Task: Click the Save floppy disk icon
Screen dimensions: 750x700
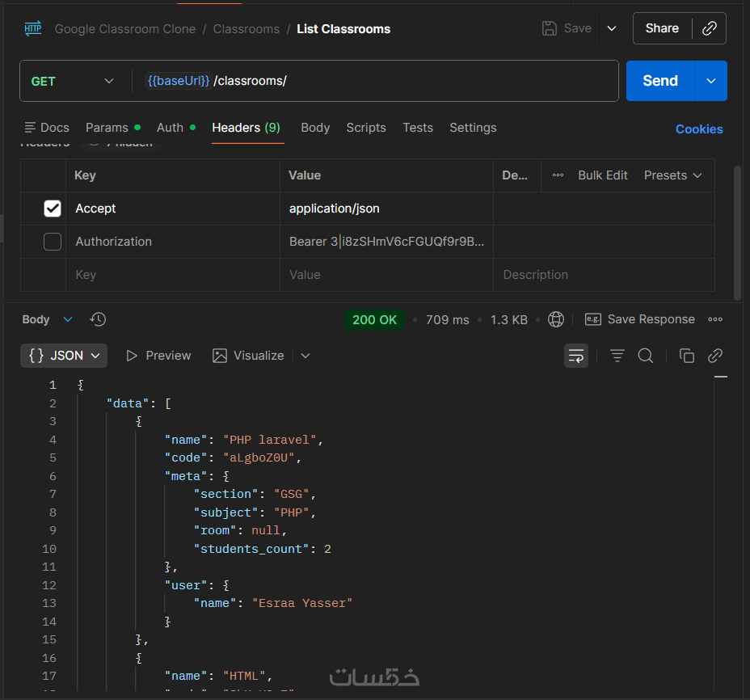Action: point(549,29)
